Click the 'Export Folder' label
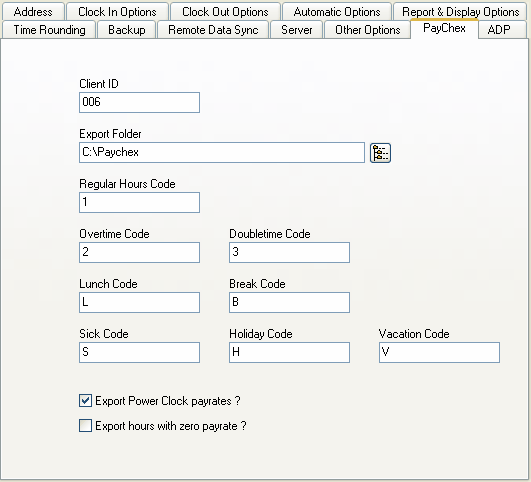This screenshot has height=482, width=531. [x=110, y=134]
